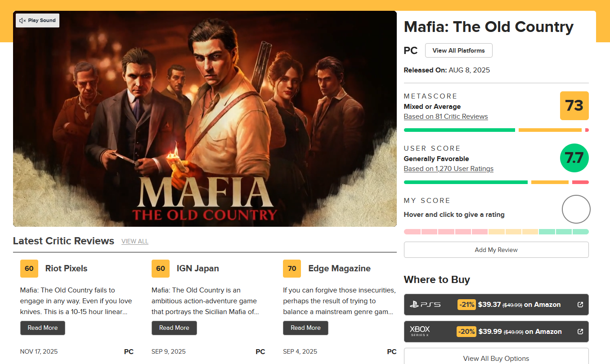Expand Riot Pixels review with Read More
This screenshot has height=364, width=610.
click(43, 328)
